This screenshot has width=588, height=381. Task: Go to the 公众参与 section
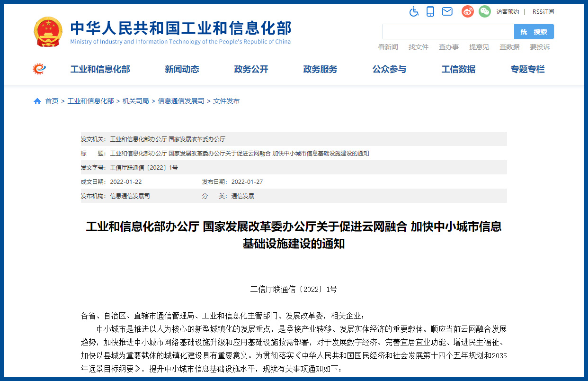coord(389,69)
